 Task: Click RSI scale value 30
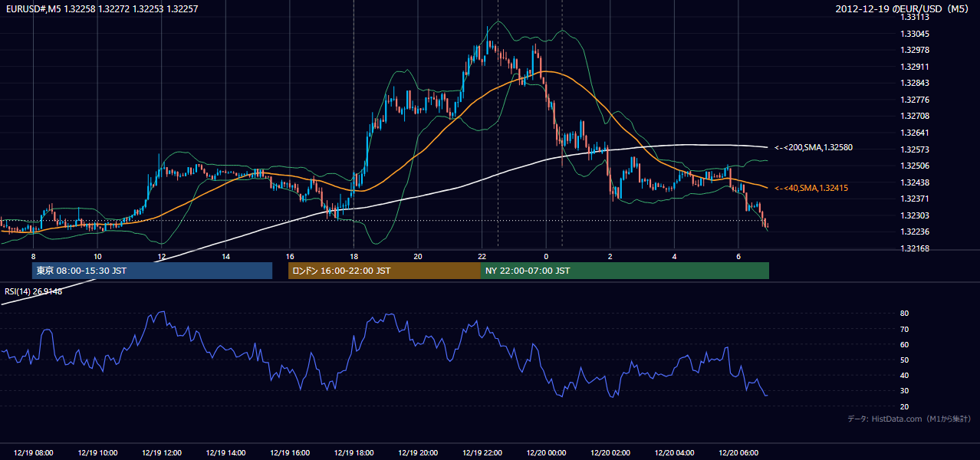[x=904, y=391]
